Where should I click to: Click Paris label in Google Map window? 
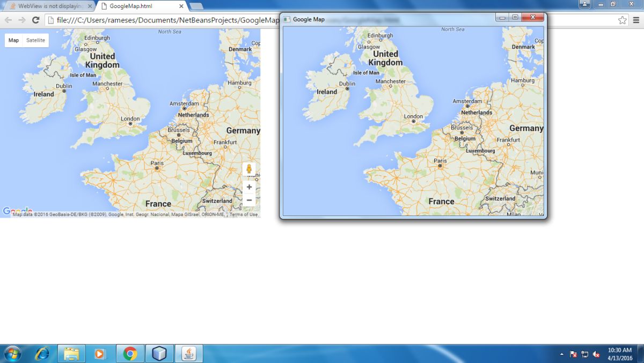point(440,161)
